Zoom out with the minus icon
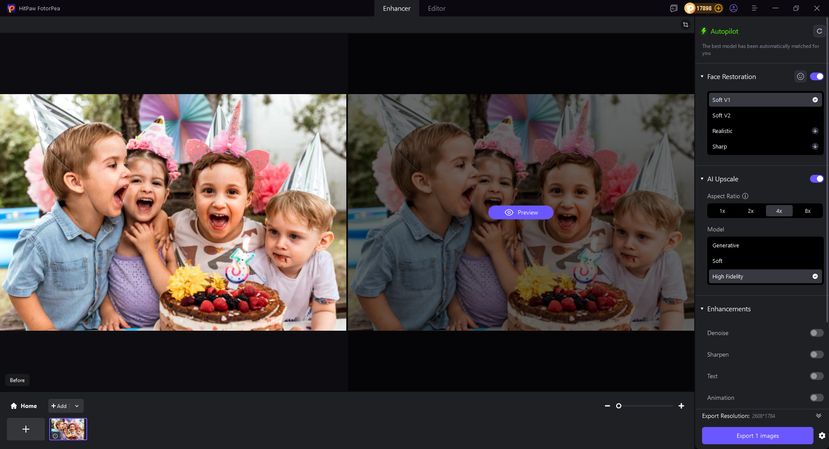 click(607, 406)
